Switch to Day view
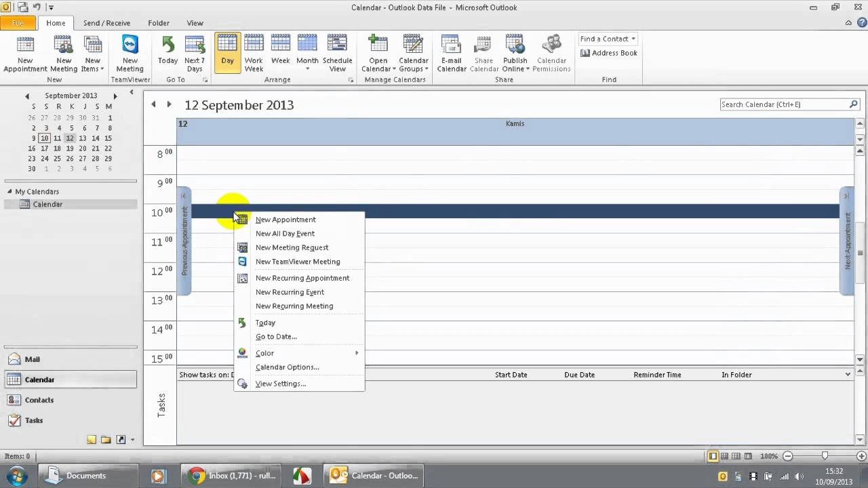Image resolution: width=868 pixels, height=488 pixels. 227,53
